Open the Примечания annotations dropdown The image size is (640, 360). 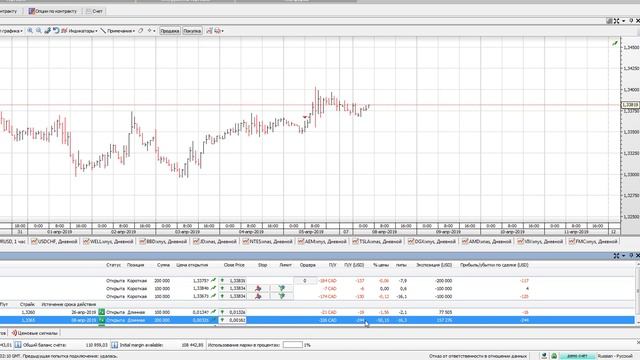(x=118, y=31)
